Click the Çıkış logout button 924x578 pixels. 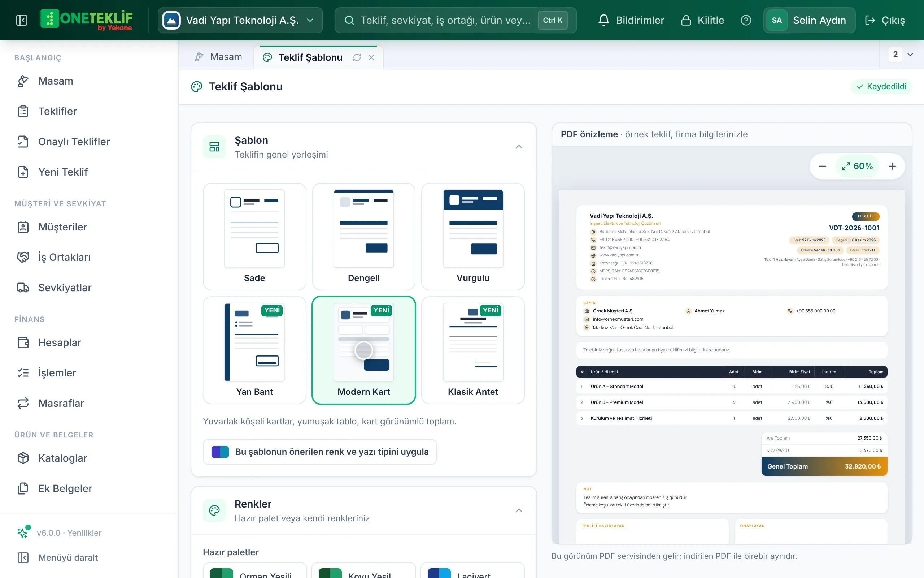click(x=885, y=20)
